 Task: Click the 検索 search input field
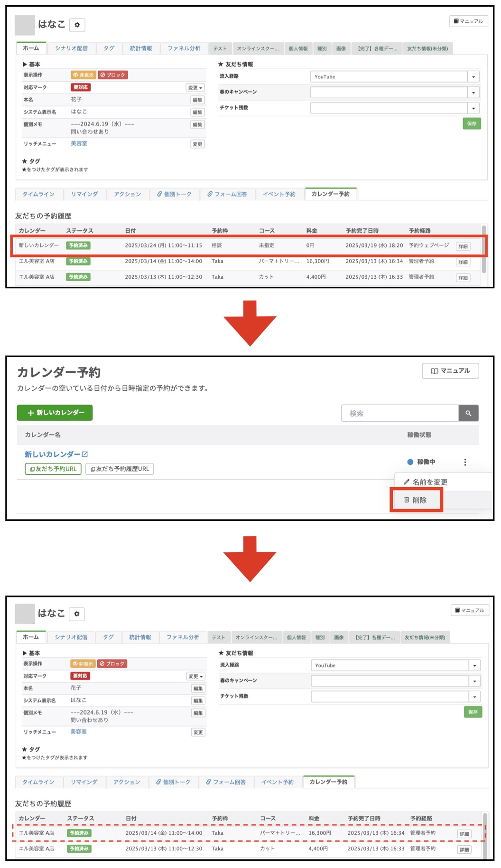tap(400, 413)
